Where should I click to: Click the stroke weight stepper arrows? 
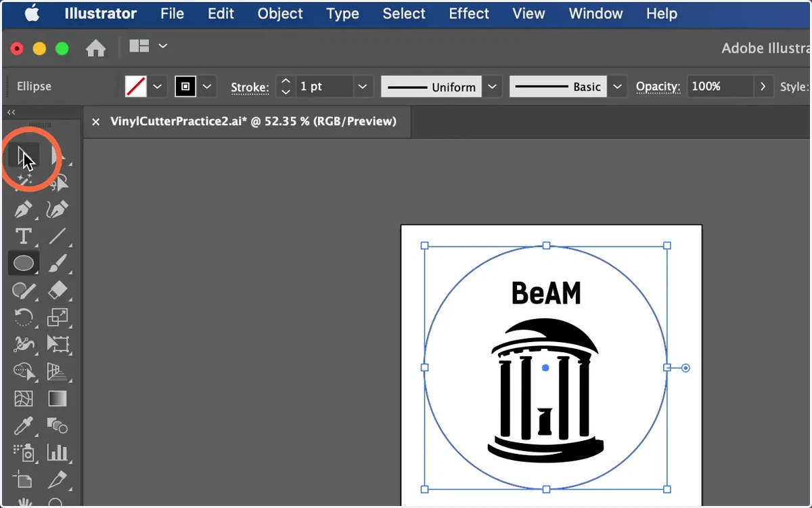coord(286,87)
